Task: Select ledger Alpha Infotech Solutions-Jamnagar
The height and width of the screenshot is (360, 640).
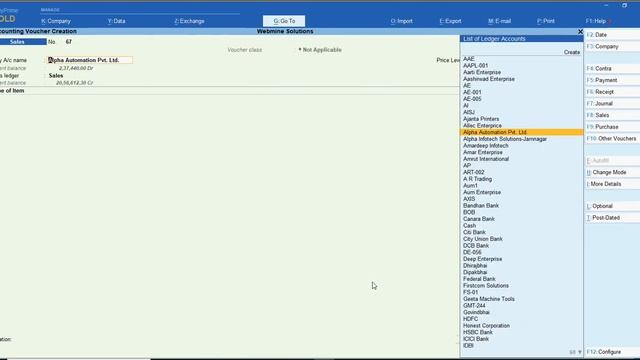Action: 504,139
